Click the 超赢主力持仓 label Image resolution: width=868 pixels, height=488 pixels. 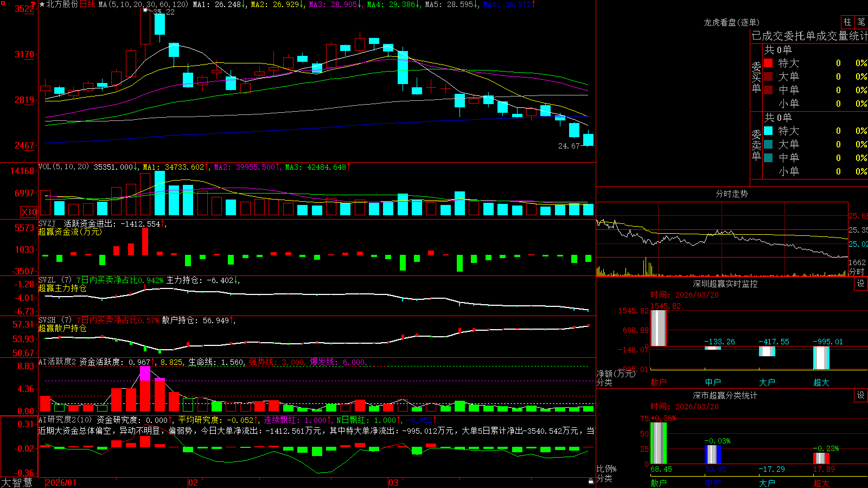pyautogui.click(x=62, y=288)
